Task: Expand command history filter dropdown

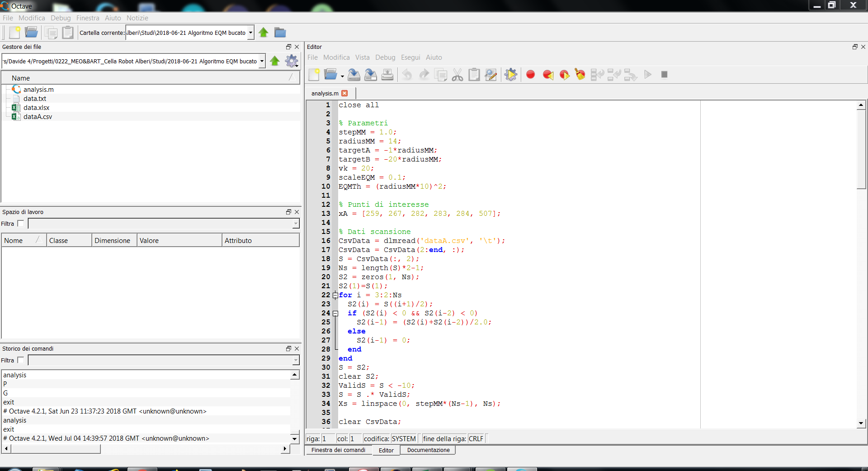Action: point(296,360)
